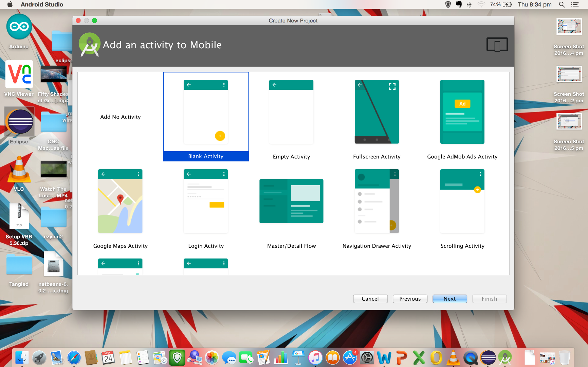The image size is (588, 367).
Task: Open the Apple menu
Action: (x=10, y=4)
